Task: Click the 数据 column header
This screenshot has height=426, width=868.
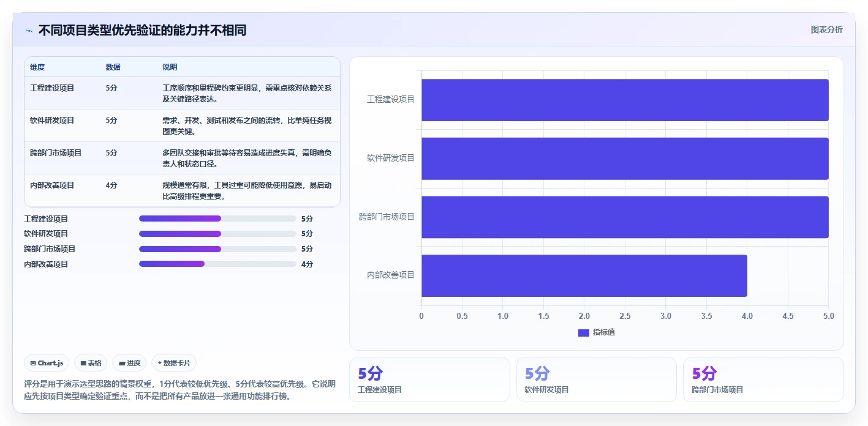Action: click(113, 67)
